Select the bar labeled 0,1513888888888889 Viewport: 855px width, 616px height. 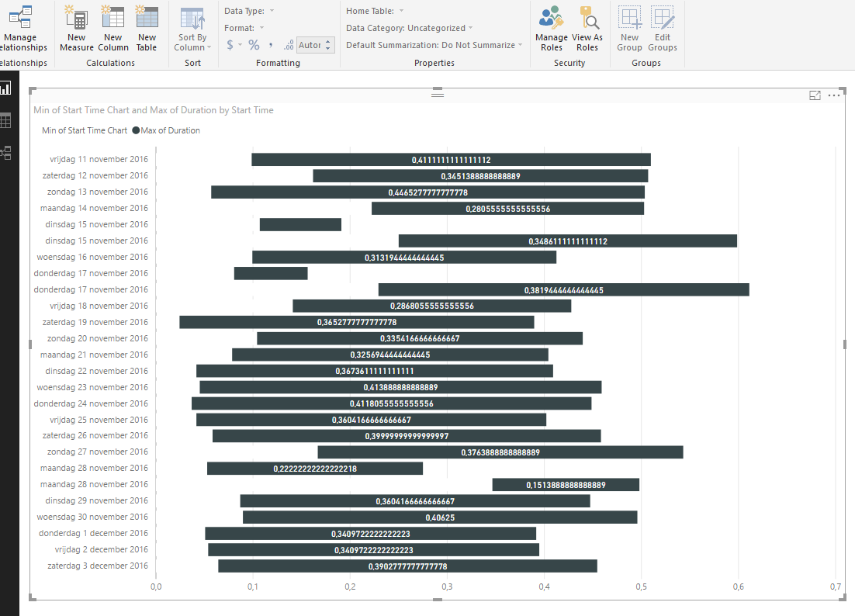(566, 485)
